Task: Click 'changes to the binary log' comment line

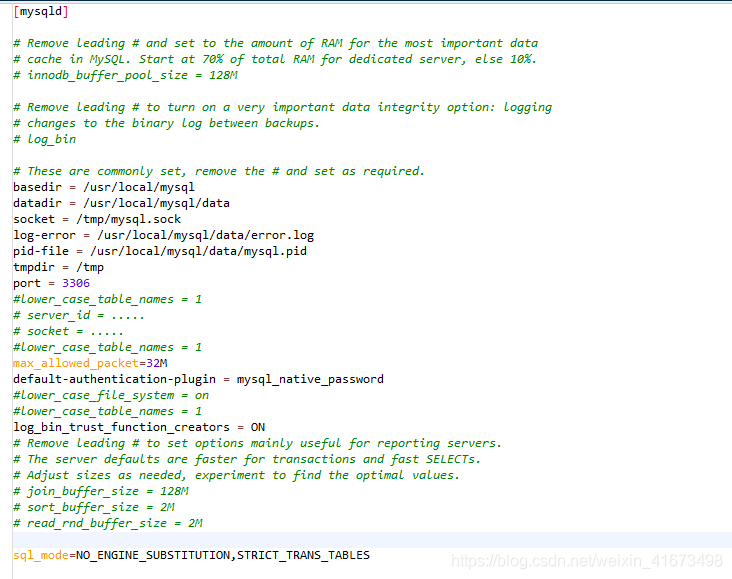Action: coord(166,123)
